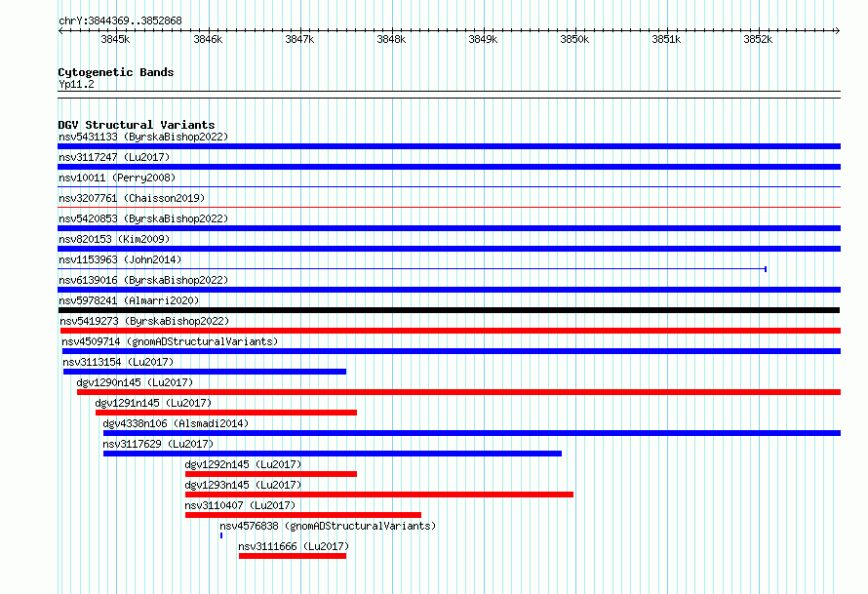Click the red bar under dgv1291n145
This screenshot has height=594, width=868.
point(226,413)
